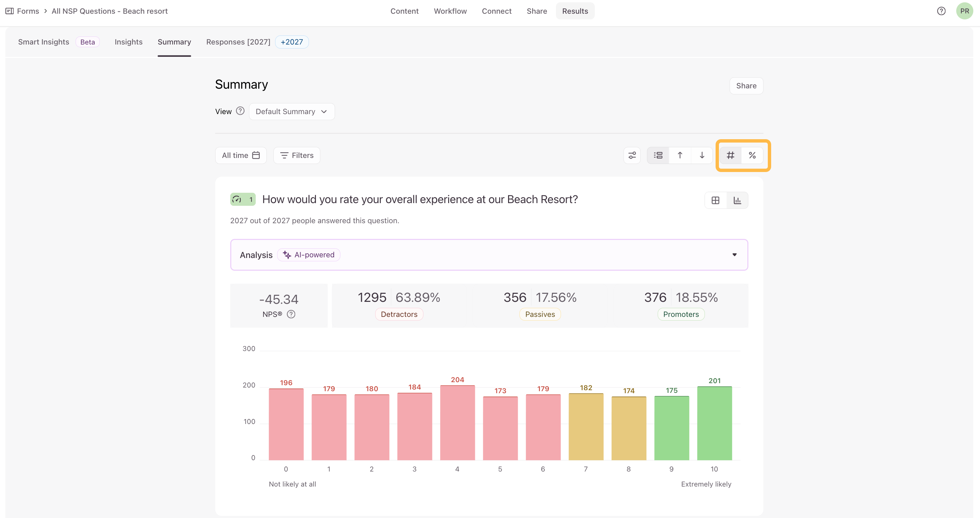Viewport: 980px width, 518px height.
Task: Switch display to percentage (%) mode
Action: coord(752,155)
